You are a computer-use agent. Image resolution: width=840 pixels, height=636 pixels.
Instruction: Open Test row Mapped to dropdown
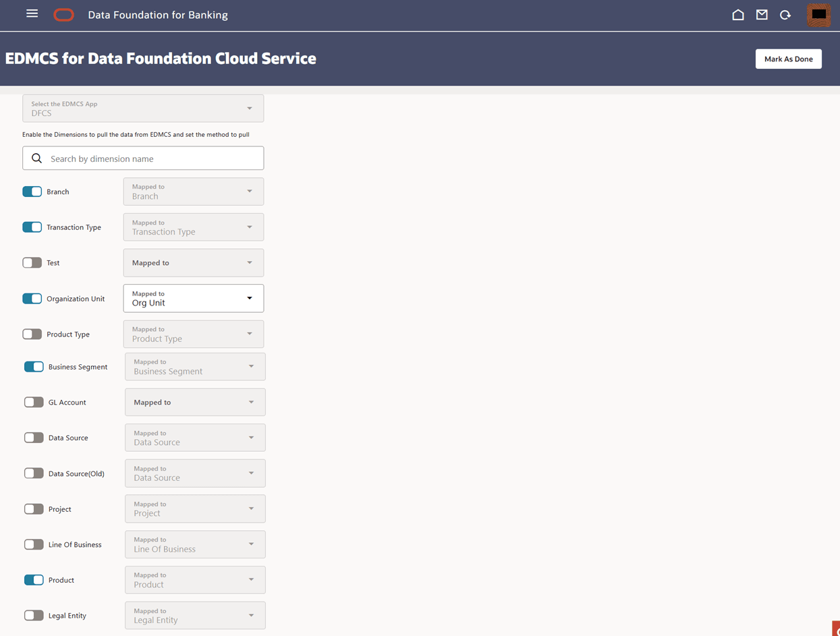pyautogui.click(x=194, y=263)
